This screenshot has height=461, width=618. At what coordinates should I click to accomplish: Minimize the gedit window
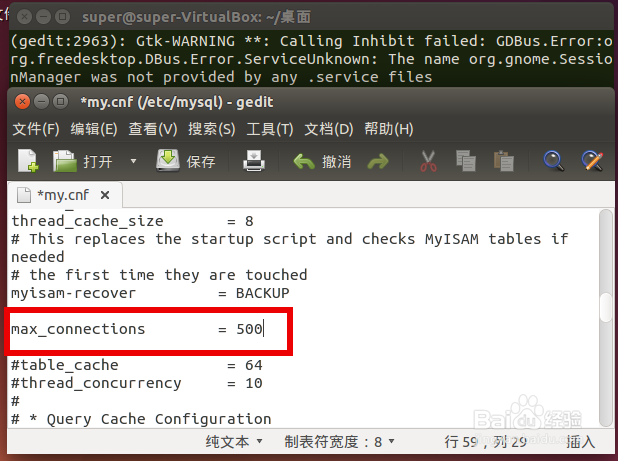click(41, 102)
